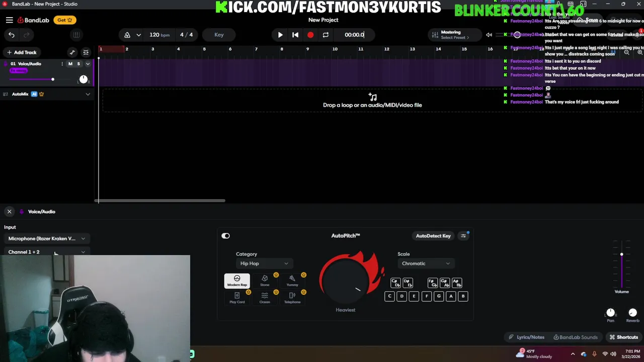
Task: Mute the Voice/Audio track
Action: point(70,64)
